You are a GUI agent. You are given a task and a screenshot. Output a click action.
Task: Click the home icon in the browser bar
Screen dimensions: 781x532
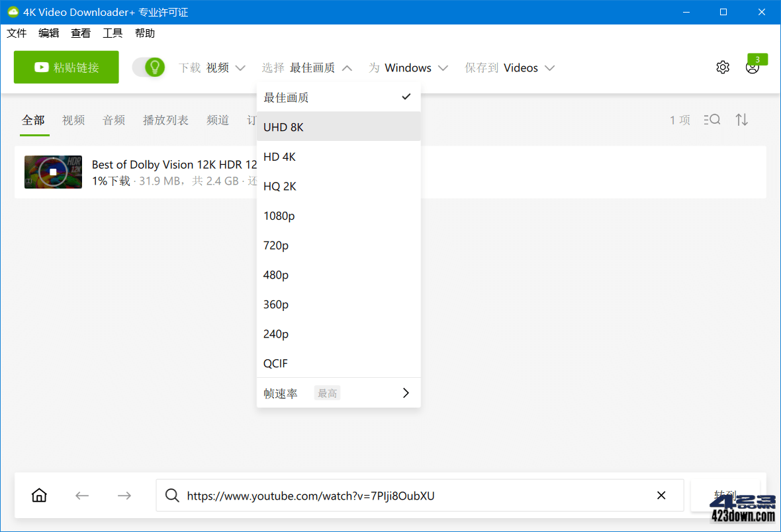(39, 495)
